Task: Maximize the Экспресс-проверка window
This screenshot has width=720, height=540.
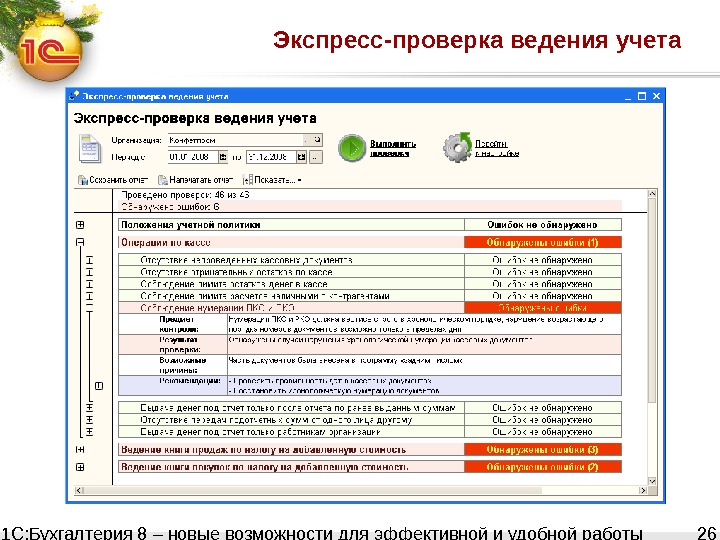Action: coord(642,96)
